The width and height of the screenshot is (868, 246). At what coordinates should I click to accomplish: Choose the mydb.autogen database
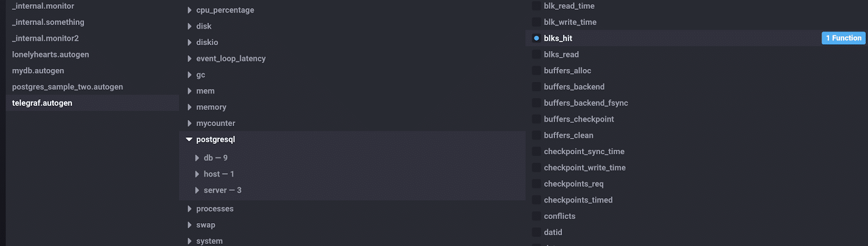tap(38, 71)
